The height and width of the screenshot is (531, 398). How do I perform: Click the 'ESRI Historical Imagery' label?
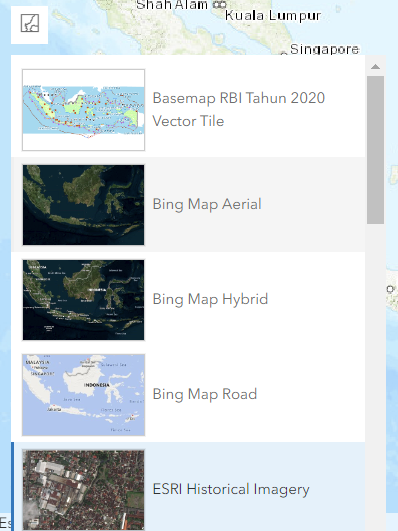pos(231,489)
